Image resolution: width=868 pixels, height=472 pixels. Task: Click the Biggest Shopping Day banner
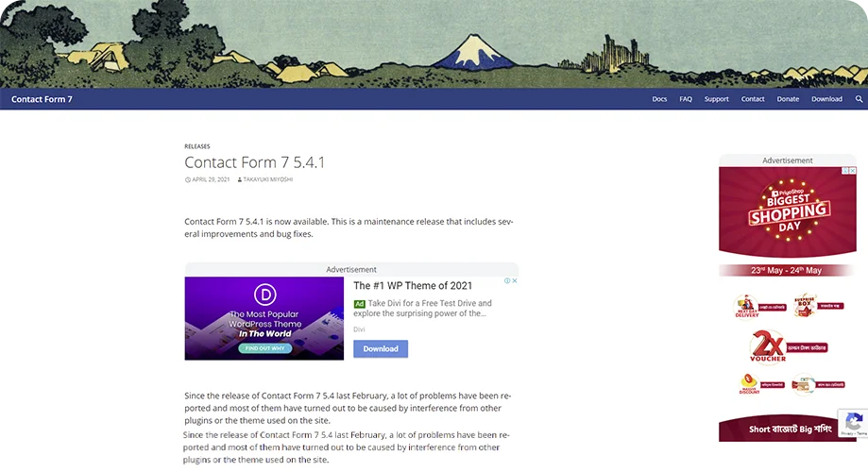[x=788, y=212]
